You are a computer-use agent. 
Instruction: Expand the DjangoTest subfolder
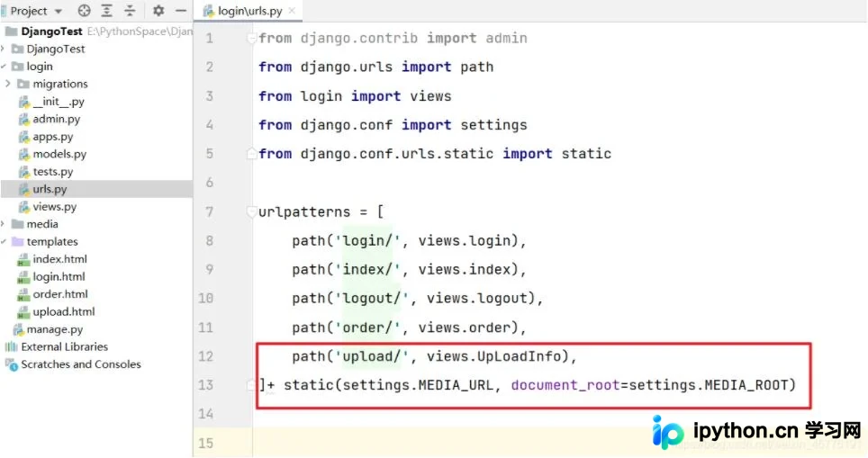[3, 49]
